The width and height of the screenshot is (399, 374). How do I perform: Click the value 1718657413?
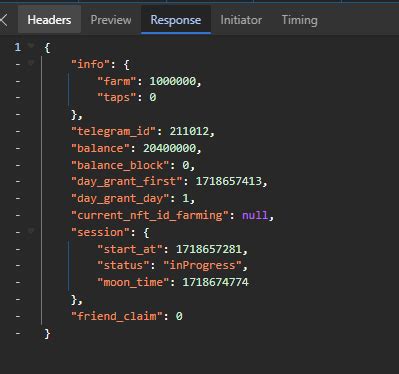(x=229, y=181)
